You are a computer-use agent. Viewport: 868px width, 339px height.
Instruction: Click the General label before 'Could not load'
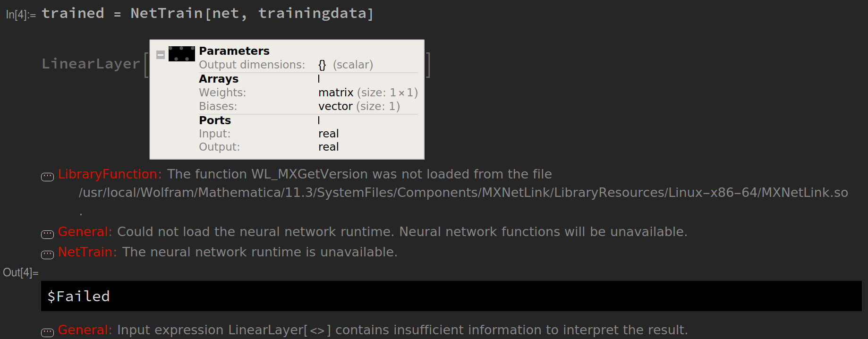(85, 232)
